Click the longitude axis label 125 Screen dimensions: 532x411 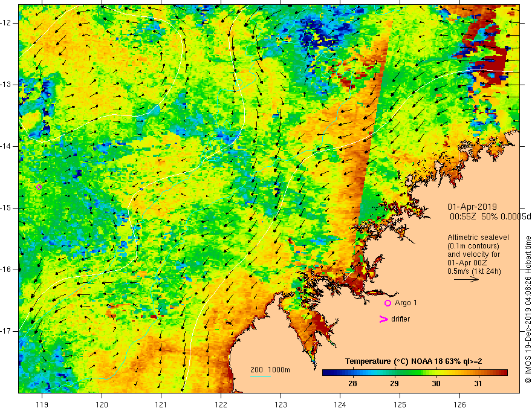pyautogui.click(x=400, y=404)
